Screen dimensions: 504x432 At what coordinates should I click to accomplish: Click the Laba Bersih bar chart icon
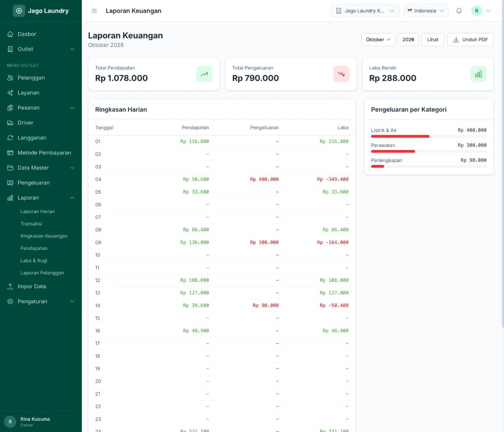click(x=478, y=74)
